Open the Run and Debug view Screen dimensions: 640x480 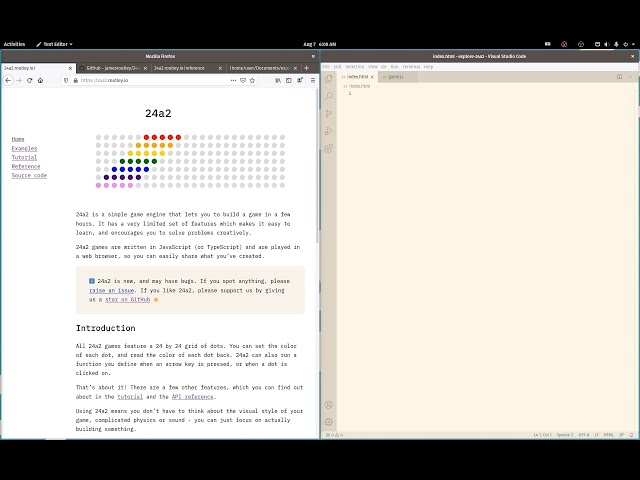pyautogui.click(x=329, y=131)
